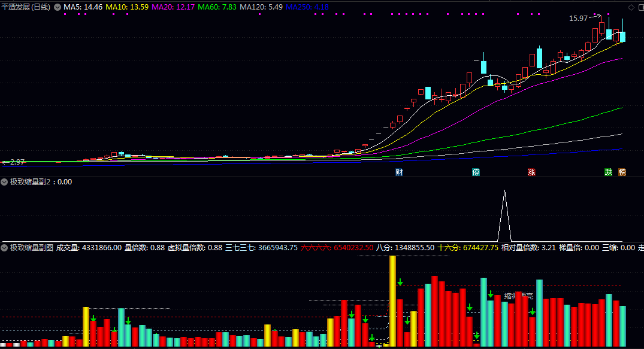This screenshot has width=644, height=349.
Task: Click the green 跌 event marker
Action: (609, 172)
